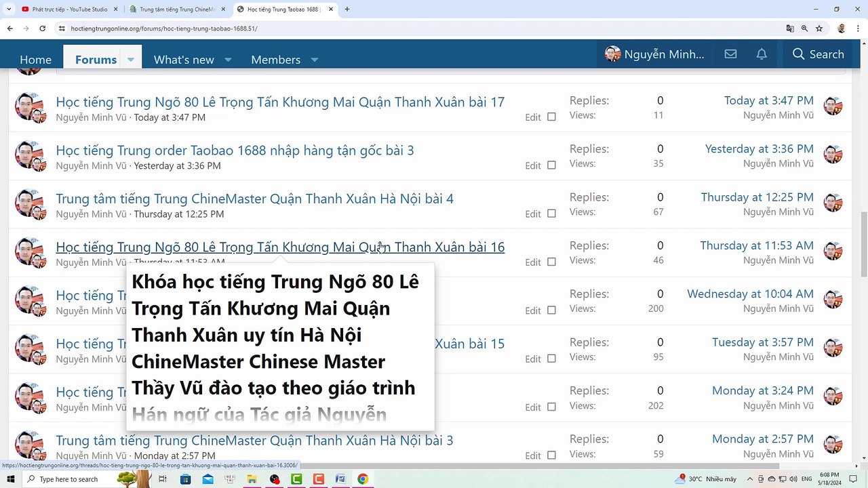Image resolution: width=868 pixels, height=488 pixels.
Task: Click the translate page icon
Action: click(790, 28)
